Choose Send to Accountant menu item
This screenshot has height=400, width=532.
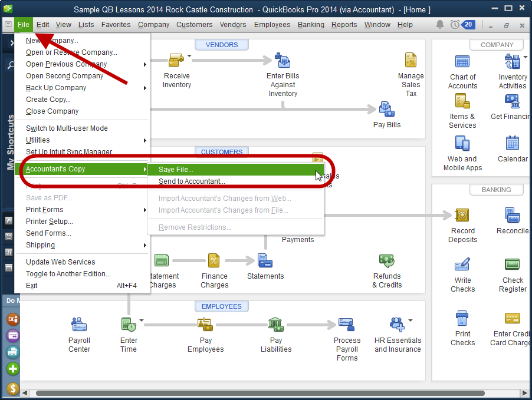pos(235,181)
